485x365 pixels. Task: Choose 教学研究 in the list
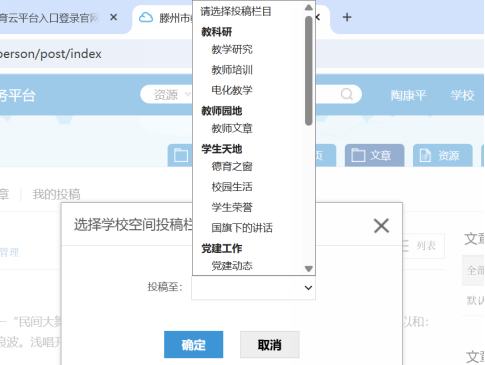(x=232, y=49)
